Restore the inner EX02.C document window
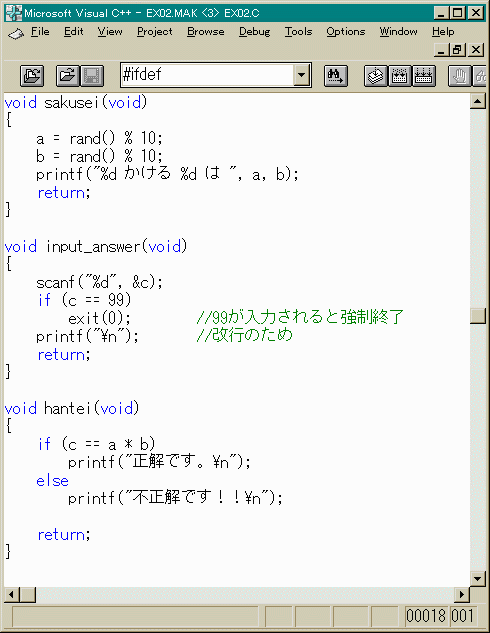The image size is (490, 633). pyautogui.click(x=458, y=50)
